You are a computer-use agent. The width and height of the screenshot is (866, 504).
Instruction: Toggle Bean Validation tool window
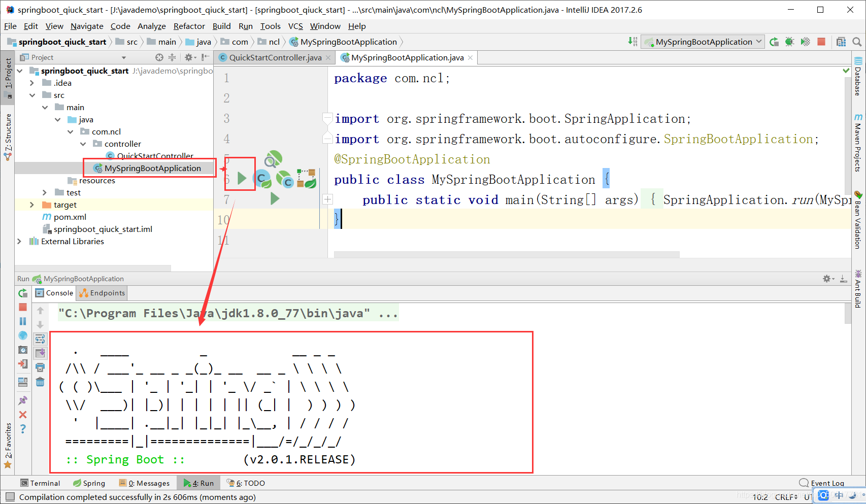coord(858,219)
